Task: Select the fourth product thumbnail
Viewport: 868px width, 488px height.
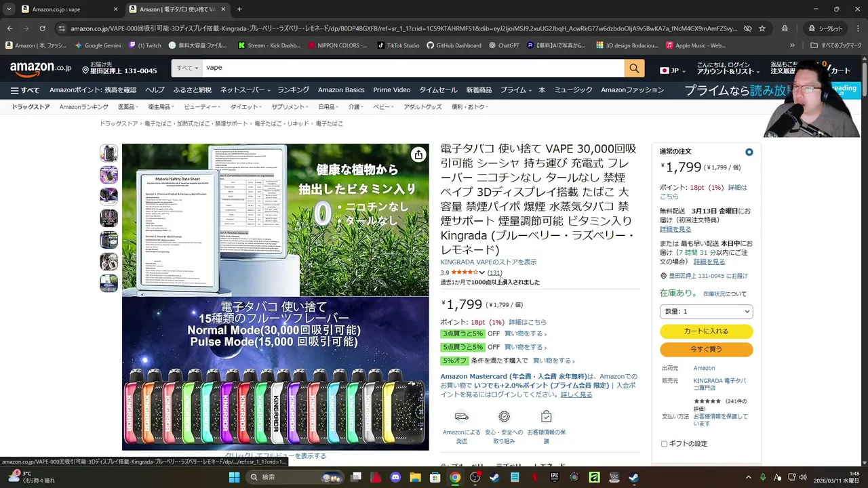Action: click(108, 218)
